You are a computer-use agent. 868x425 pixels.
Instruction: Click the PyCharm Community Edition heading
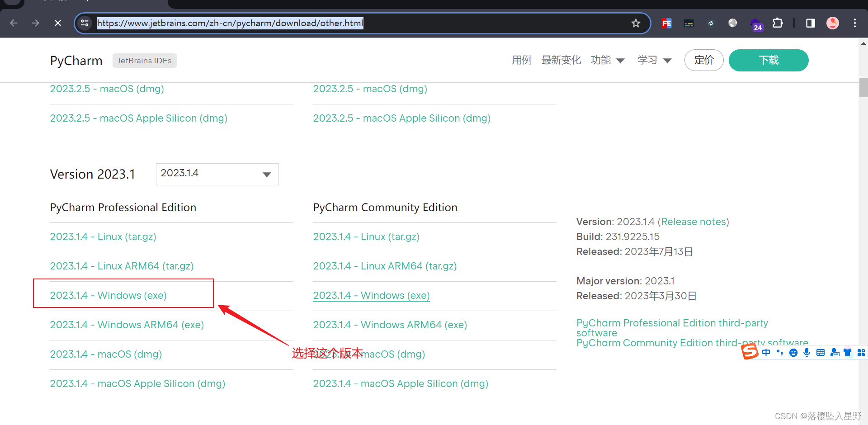385,208
